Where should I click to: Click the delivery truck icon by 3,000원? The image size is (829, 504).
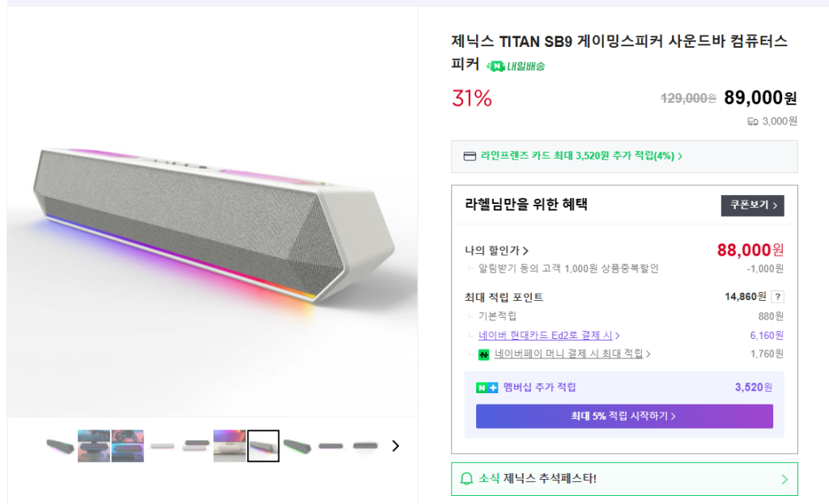point(753,121)
